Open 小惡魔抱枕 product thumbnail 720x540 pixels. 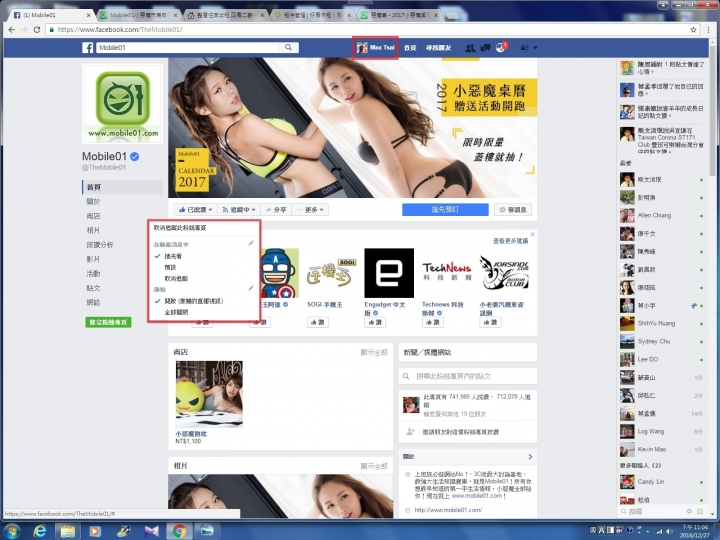pos(209,394)
